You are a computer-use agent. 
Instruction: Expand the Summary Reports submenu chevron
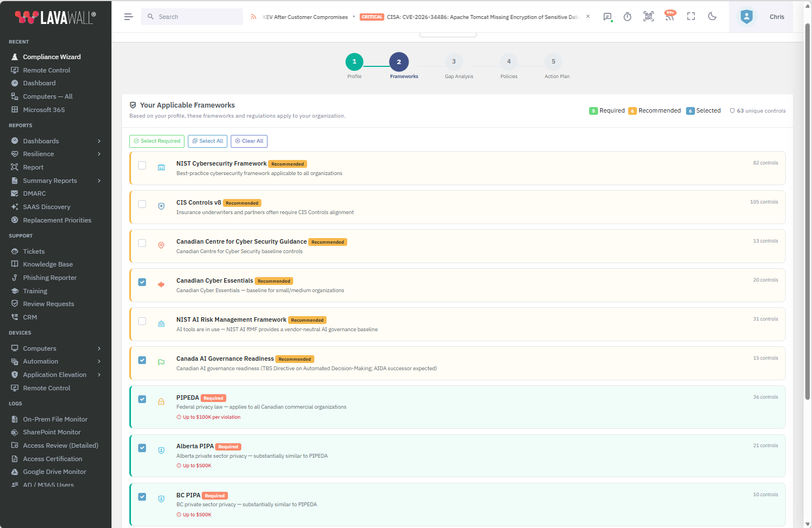click(x=99, y=181)
